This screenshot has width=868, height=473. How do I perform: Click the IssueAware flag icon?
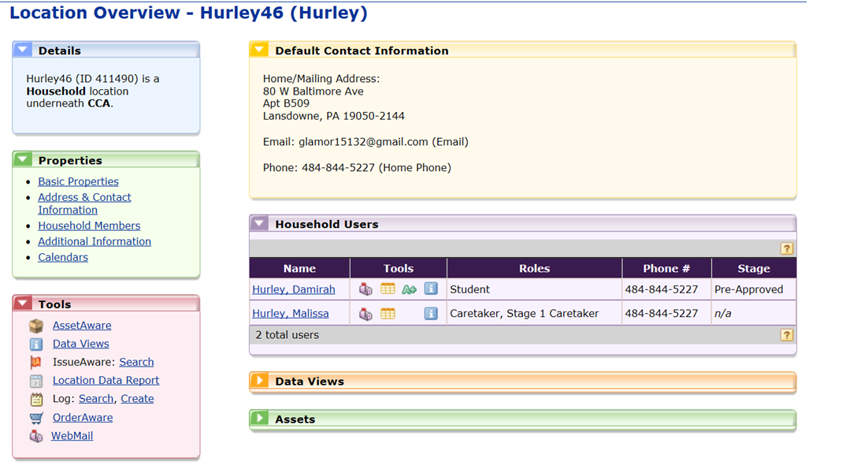click(x=36, y=363)
